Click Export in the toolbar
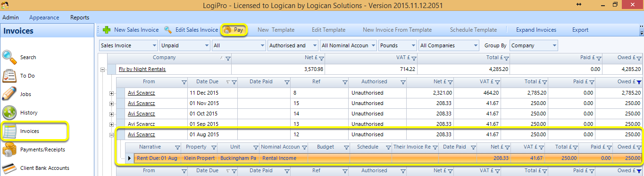The width and height of the screenshot is (644, 176). click(580, 30)
